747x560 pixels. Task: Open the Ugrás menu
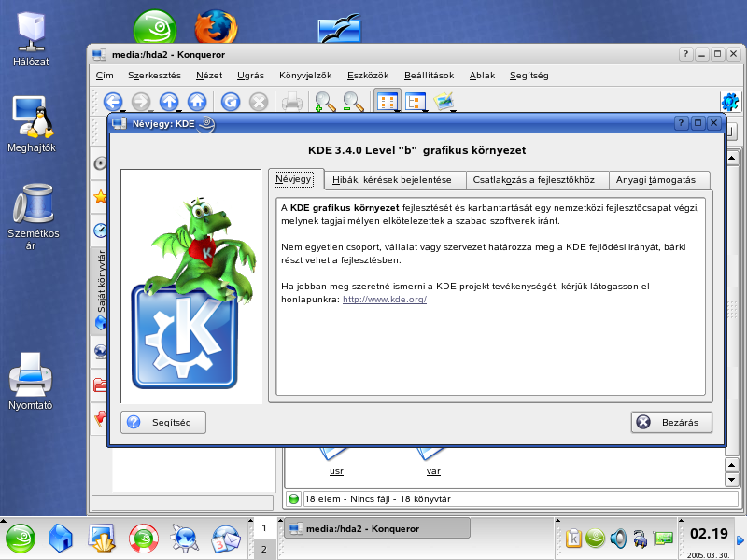tap(250, 76)
